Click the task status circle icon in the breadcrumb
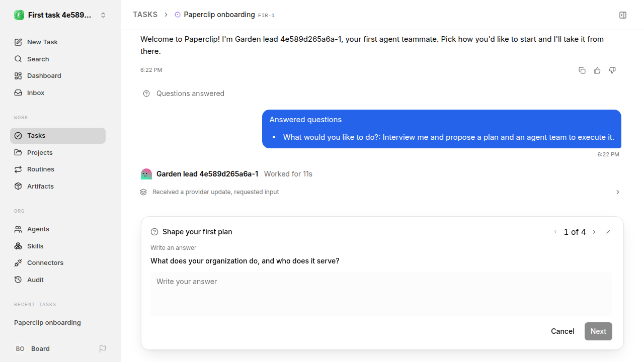The height and width of the screenshot is (362, 644). [x=177, y=15]
